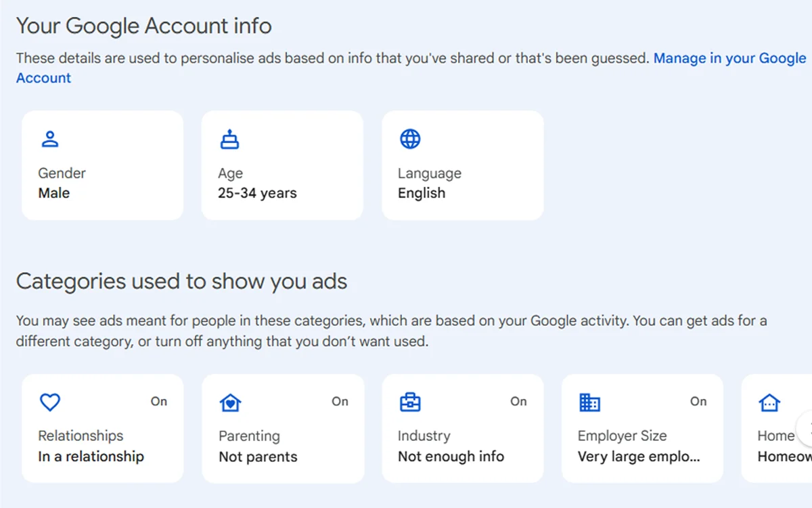Click the Industry briefcase icon
The width and height of the screenshot is (812, 508).
click(x=410, y=402)
